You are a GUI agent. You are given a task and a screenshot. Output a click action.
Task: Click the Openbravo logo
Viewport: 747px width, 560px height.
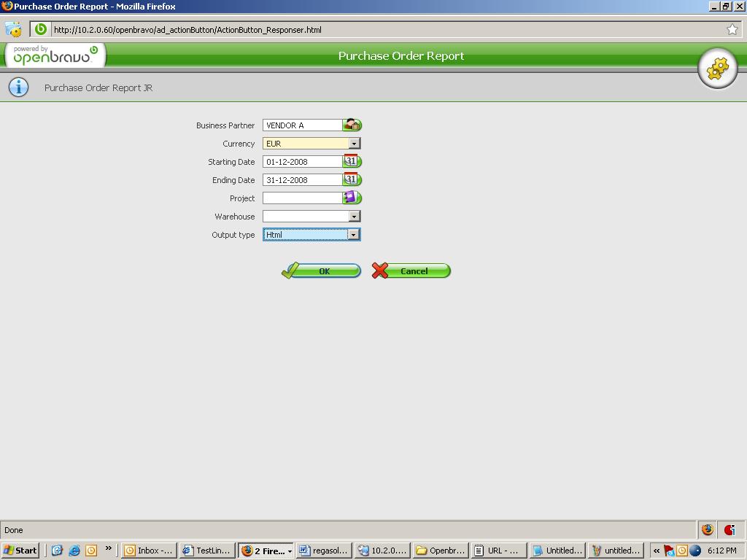55,56
